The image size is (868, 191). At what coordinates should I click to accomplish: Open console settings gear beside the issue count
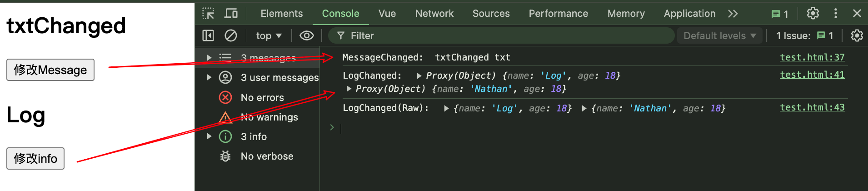coord(857,35)
